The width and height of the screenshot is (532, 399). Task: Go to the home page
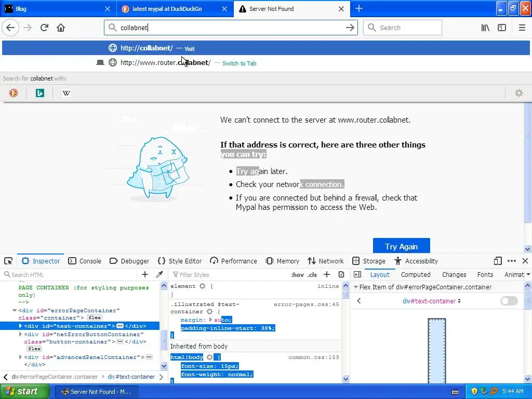pos(61,28)
